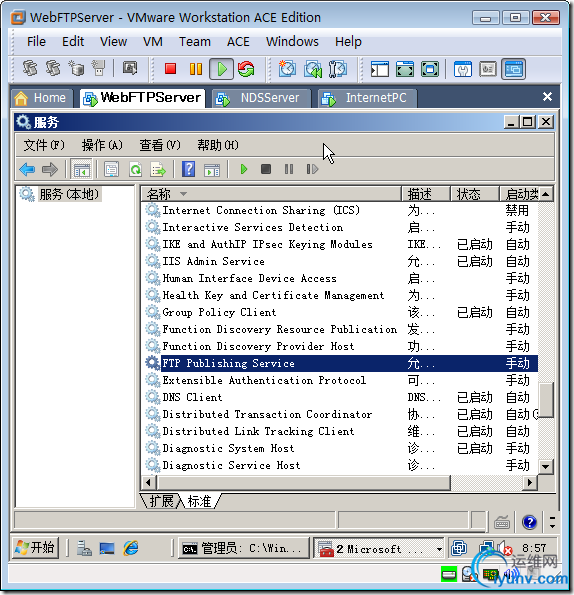The image size is (574, 595).
Task: Select the DNS Client row
Action: pyautogui.click(x=340, y=397)
